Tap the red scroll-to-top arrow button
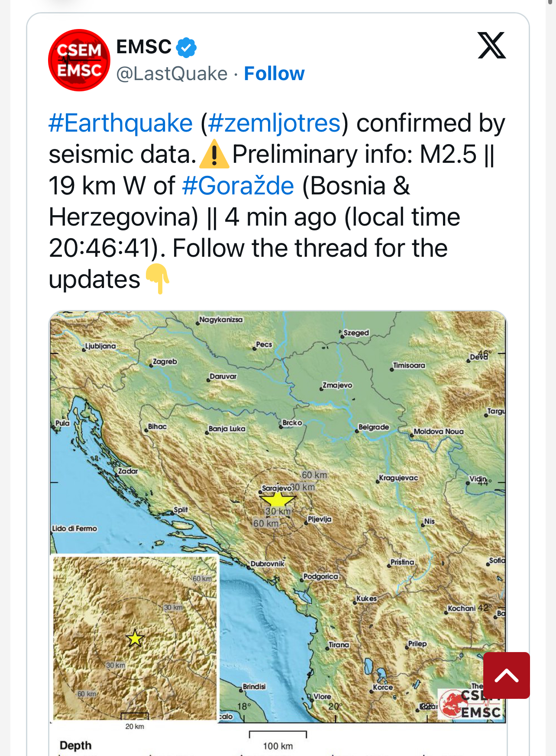556x756 pixels. (507, 675)
